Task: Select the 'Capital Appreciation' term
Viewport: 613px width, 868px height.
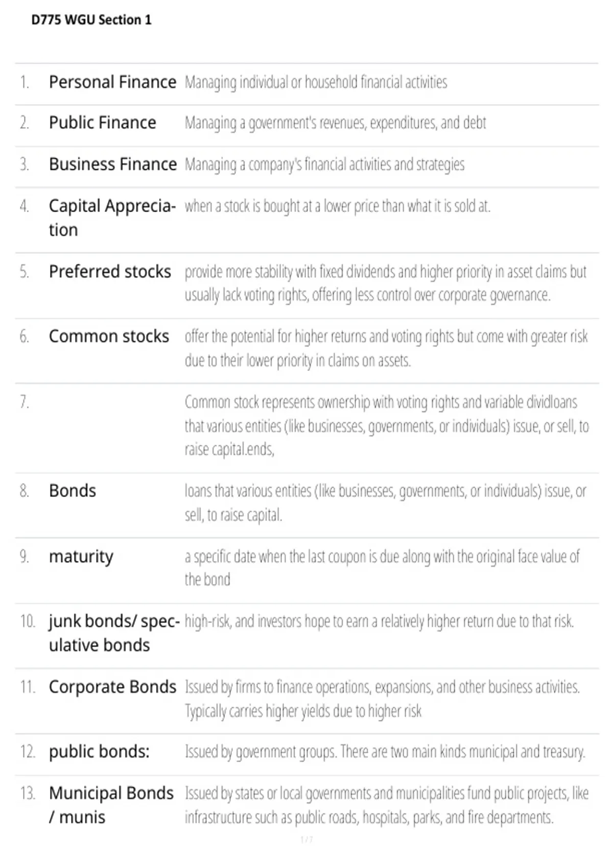Action: [112, 218]
